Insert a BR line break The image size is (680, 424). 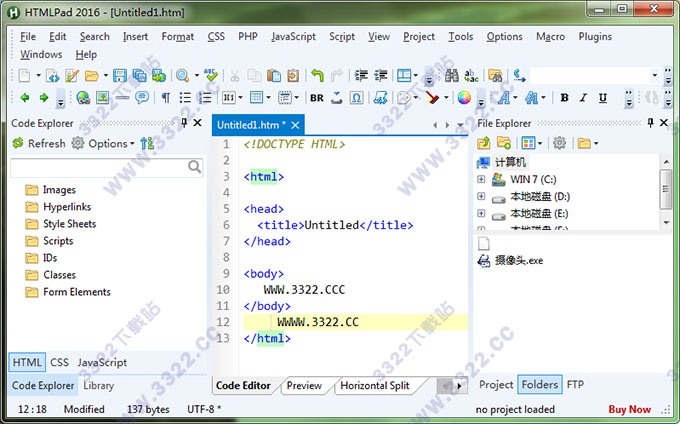317,98
